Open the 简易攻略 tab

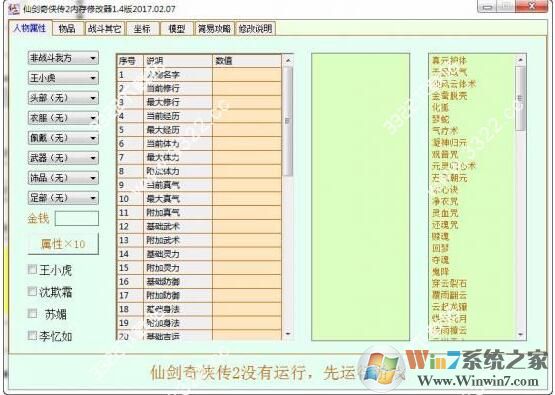[214, 29]
